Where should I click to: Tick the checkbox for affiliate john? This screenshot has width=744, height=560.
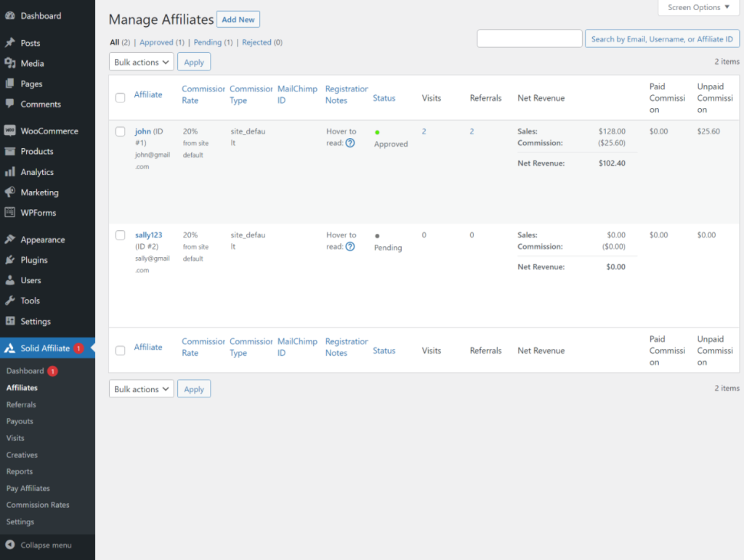pyautogui.click(x=121, y=131)
